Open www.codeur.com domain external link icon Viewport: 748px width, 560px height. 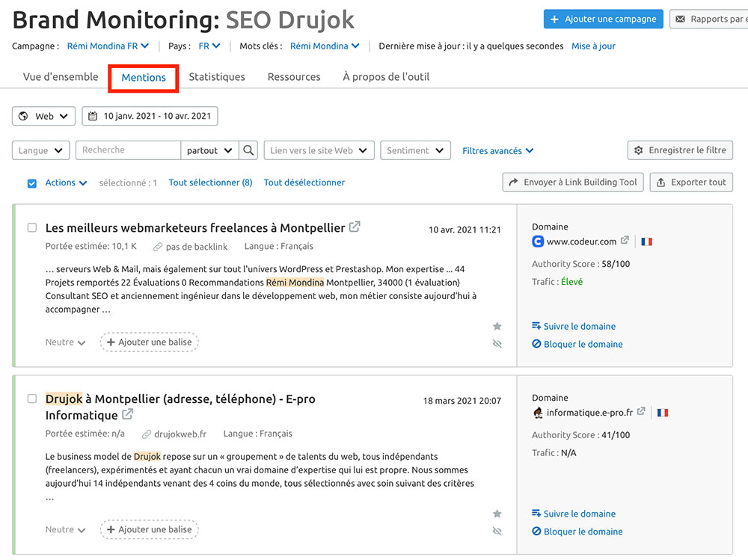pos(625,241)
